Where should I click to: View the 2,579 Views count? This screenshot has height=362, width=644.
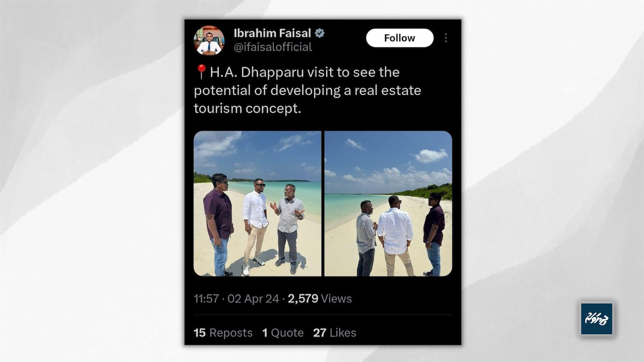point(320,299)
